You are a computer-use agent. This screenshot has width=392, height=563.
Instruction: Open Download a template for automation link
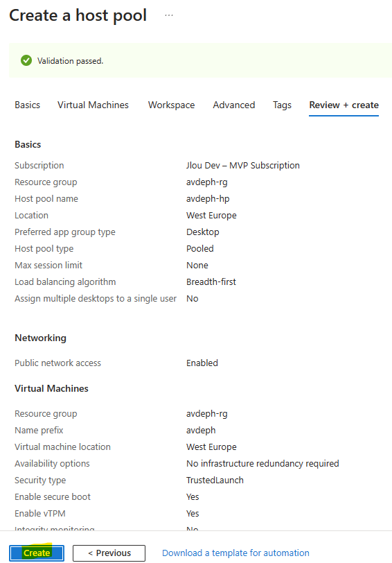tap(235, 553)
